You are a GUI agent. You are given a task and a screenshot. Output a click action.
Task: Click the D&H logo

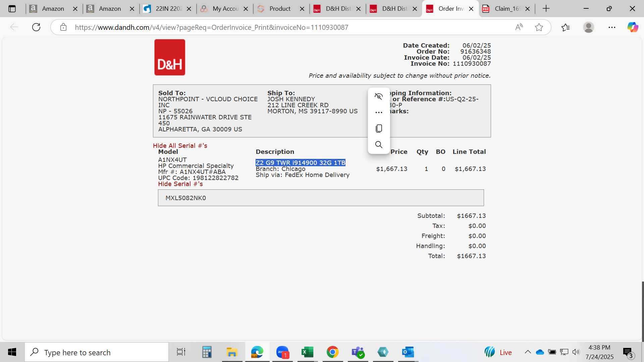click(x=170, y=57)
